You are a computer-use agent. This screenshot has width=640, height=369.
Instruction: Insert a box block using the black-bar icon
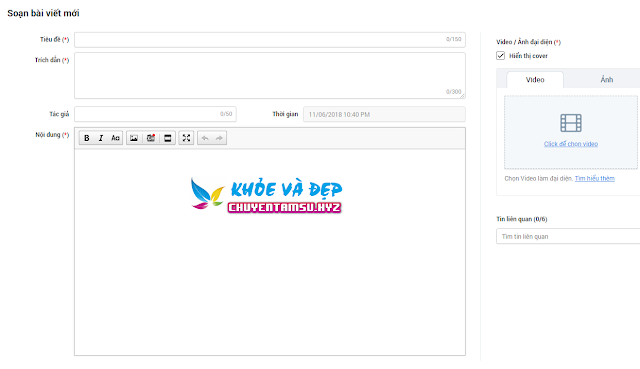pos(167,138)
